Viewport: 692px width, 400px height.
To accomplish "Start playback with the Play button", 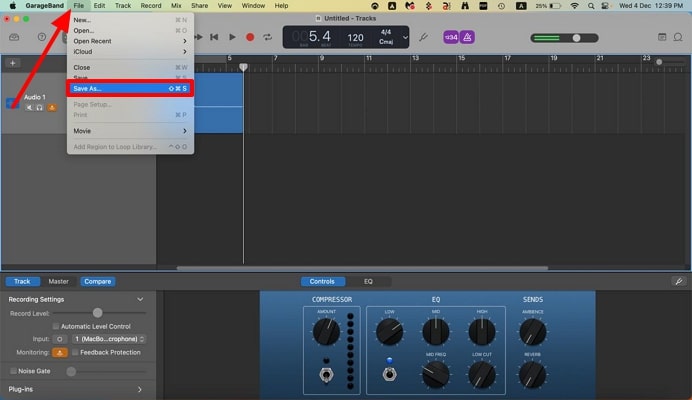I will [232, 37].
